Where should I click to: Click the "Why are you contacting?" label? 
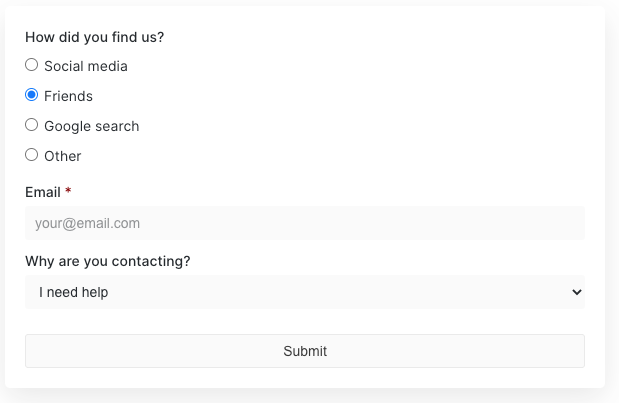[x=107, y=261]
